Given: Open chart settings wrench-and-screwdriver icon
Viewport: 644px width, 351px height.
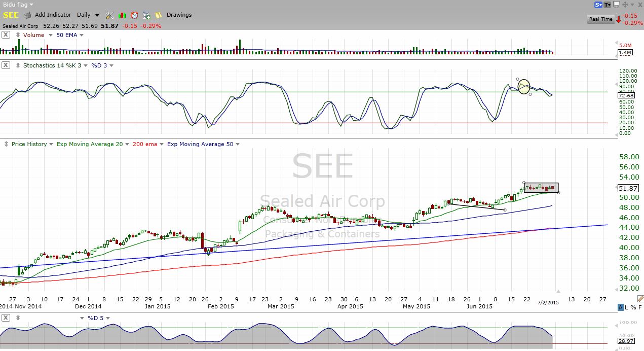Looking at the screenshot, I should coord(110,15).
